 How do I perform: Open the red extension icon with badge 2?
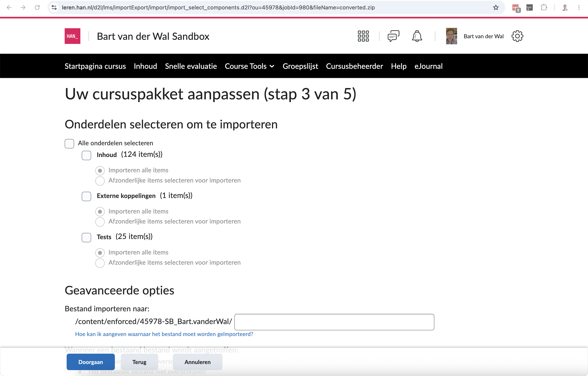(516, 8)
